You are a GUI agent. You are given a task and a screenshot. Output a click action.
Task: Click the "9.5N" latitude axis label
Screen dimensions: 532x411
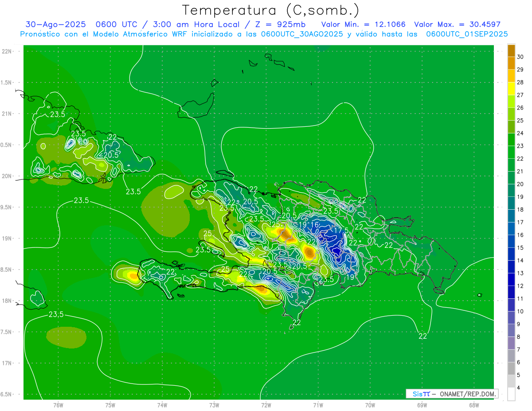click(7, 207)
